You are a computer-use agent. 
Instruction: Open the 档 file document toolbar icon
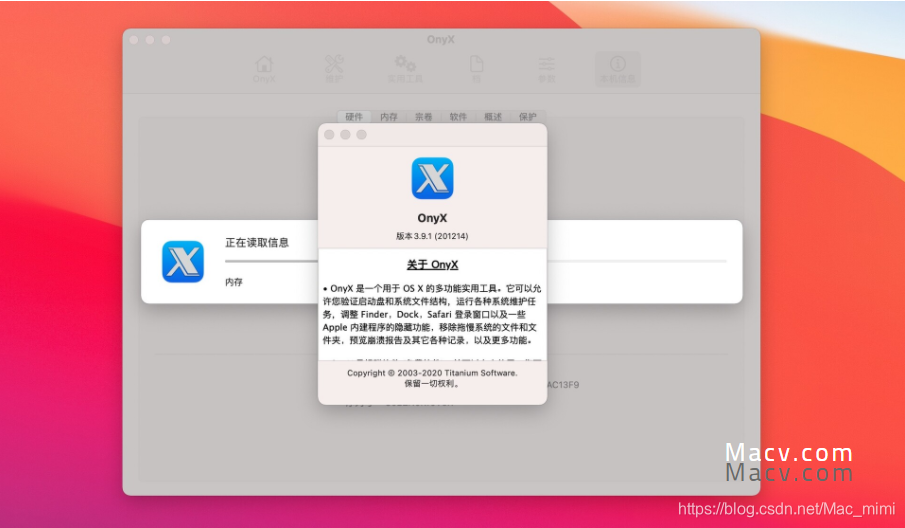click(476, 69)
